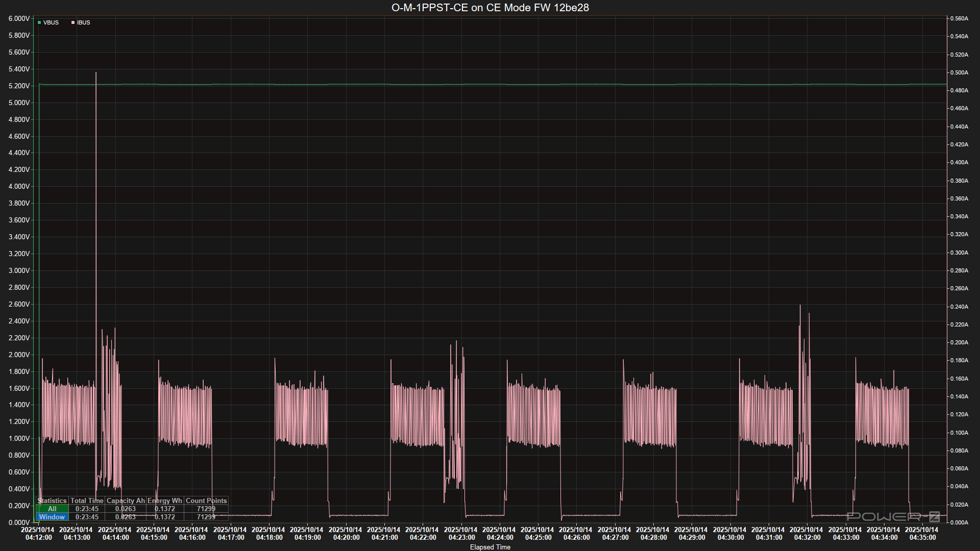The height and width of the screenshot is (551, 980).
Task: Click the green VBUS legend swatch
Action: [x=39, y=22]
